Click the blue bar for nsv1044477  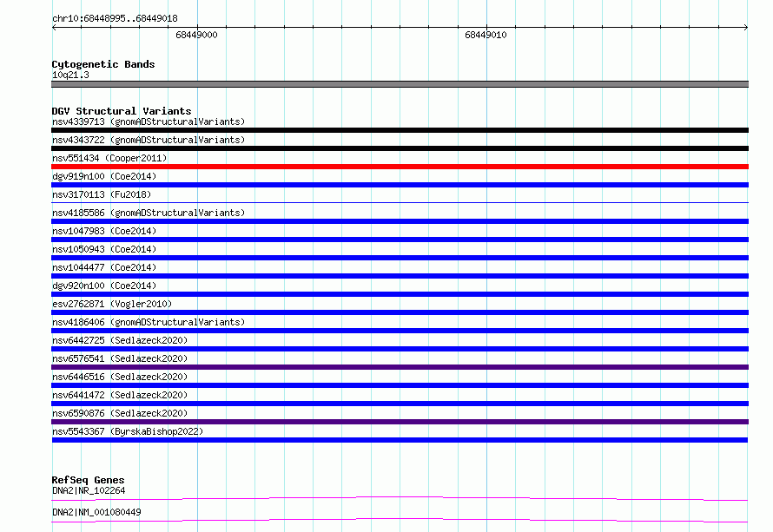click(400, 276)
